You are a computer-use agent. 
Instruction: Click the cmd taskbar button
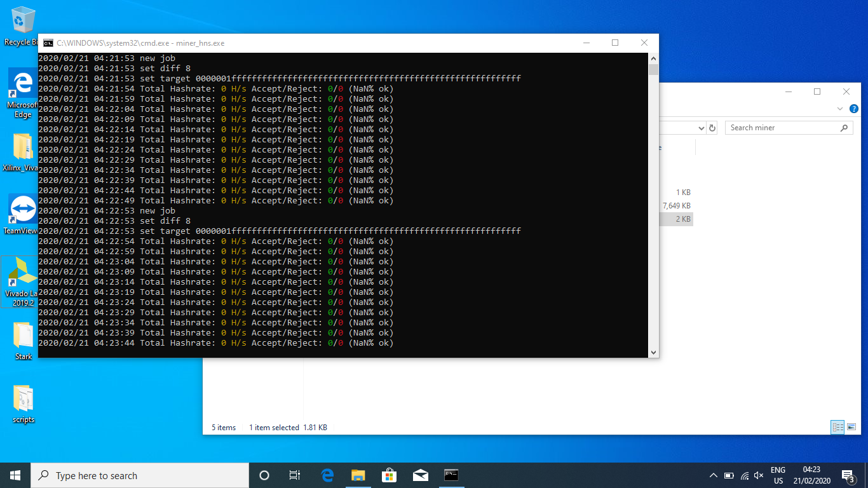tap(451, 475)
